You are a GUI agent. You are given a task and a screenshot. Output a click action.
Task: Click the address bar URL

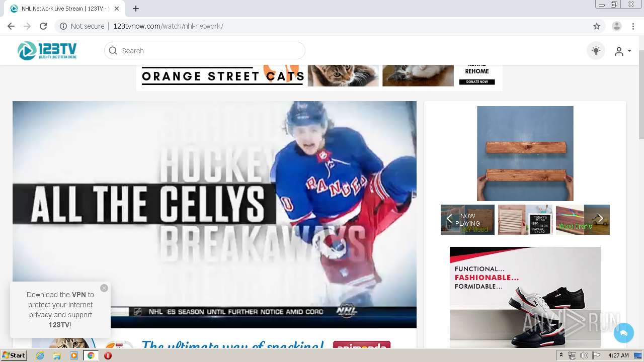(168, 26)
